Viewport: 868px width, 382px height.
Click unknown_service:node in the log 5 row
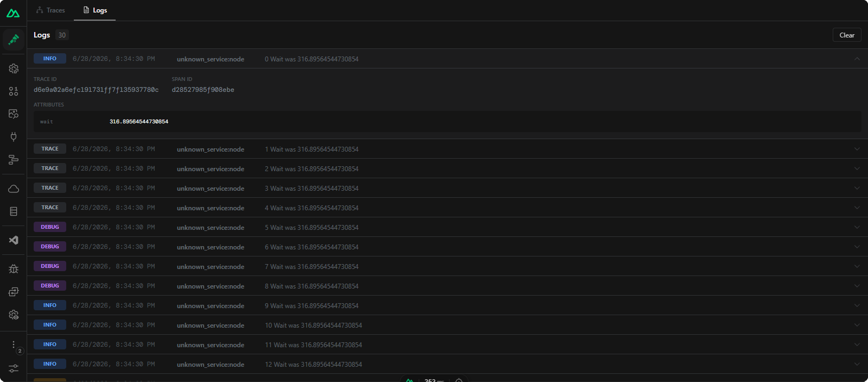(x=211, y=228)
